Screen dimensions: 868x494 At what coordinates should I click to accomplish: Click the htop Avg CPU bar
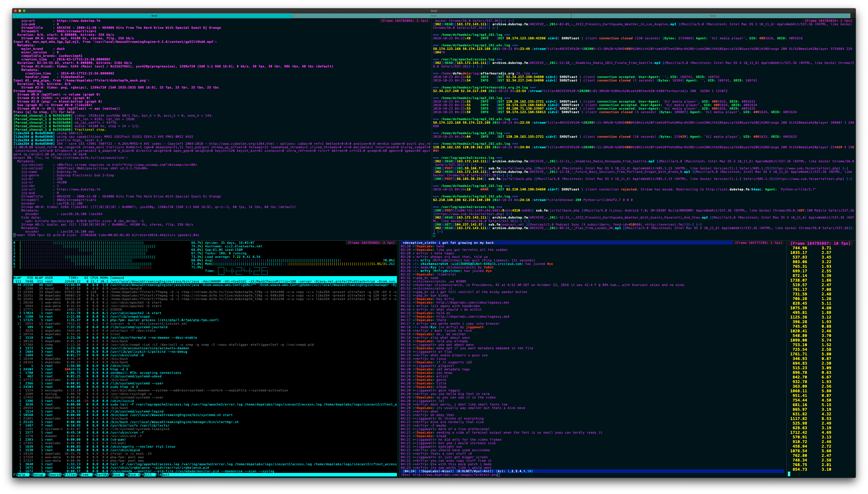click(x=300, y=260)
